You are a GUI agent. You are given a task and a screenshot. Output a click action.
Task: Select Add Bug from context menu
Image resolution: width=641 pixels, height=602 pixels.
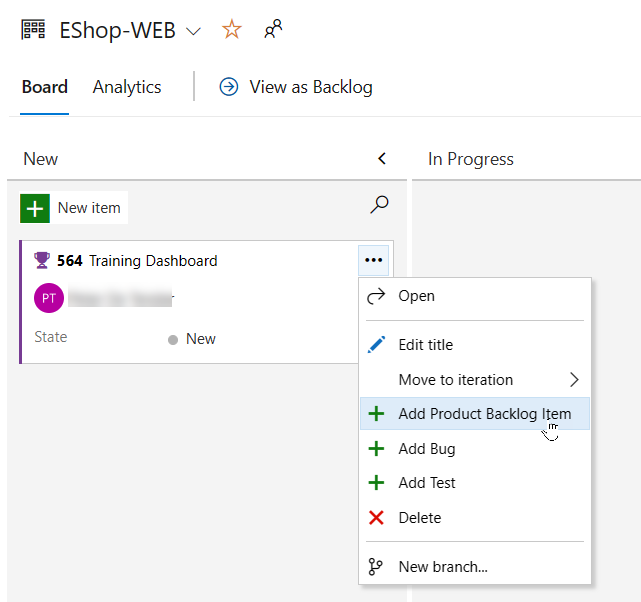pyautogui.click(x=427, y=449)
